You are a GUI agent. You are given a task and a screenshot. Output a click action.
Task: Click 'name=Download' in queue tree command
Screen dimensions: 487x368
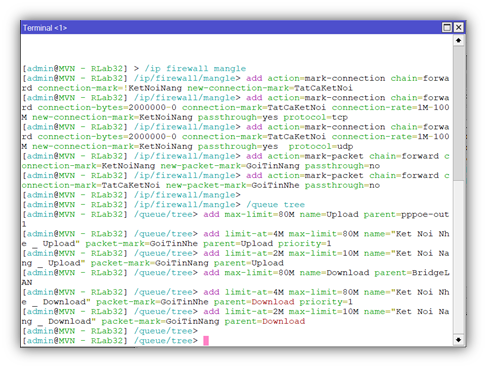[334, 273]
